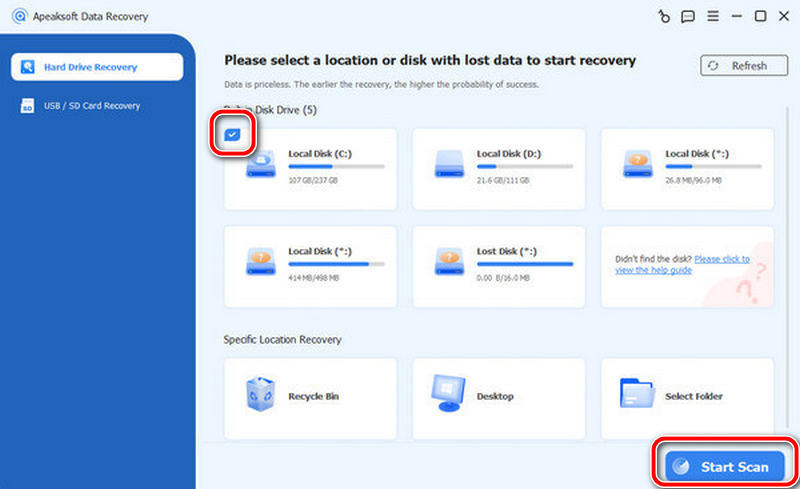The width and height of the screenshot is (800, 489).
Task: Click the Desktop monitor icon
Action: click(x=448, y=393)
